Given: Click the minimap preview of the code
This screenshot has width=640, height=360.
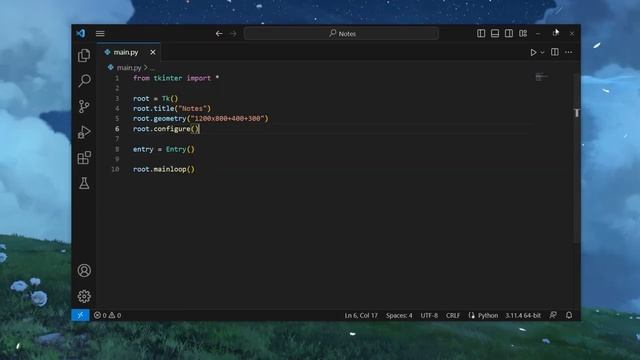Looking at the screenshot, I should [x=542, y=77].
